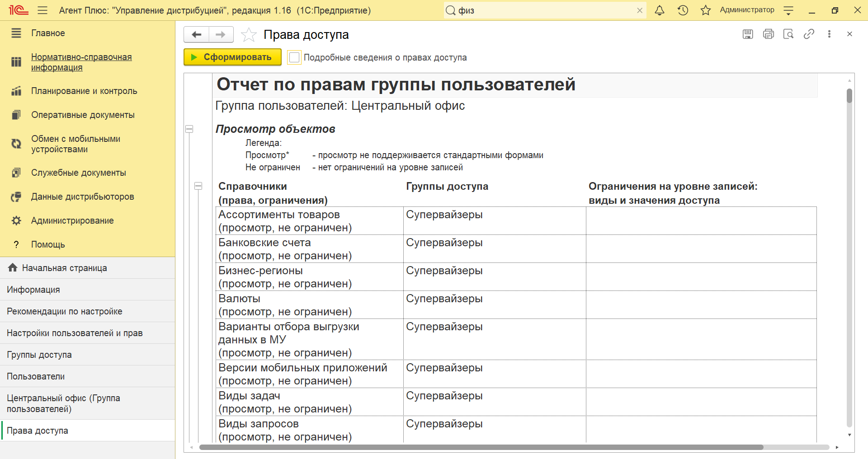Screen dimensions: 868x459
Task: Click the Обмен с мобильными устройствами sync icon
Action: pos(16,144)
